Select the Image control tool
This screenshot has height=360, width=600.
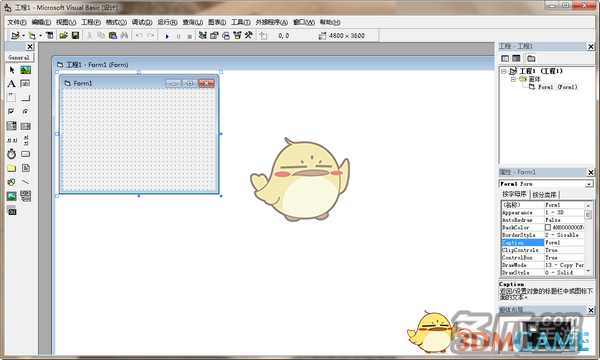tap(11, 196)
